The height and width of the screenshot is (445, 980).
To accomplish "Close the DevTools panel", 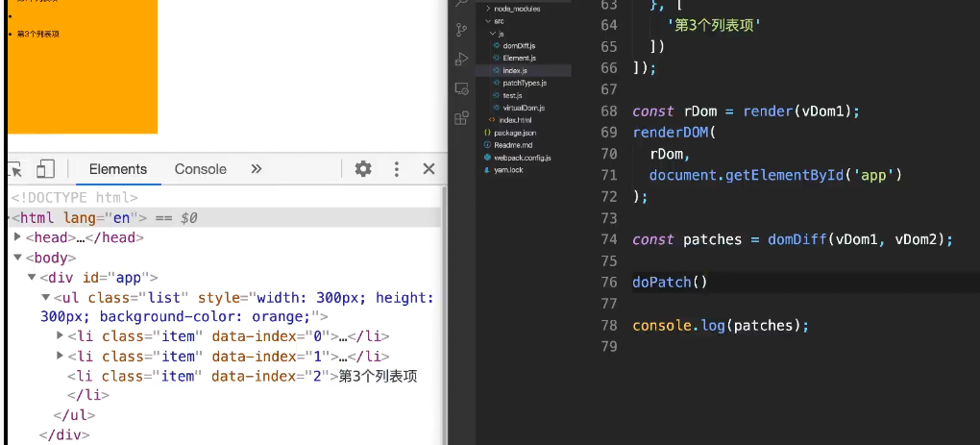I will tap(429, 169).
